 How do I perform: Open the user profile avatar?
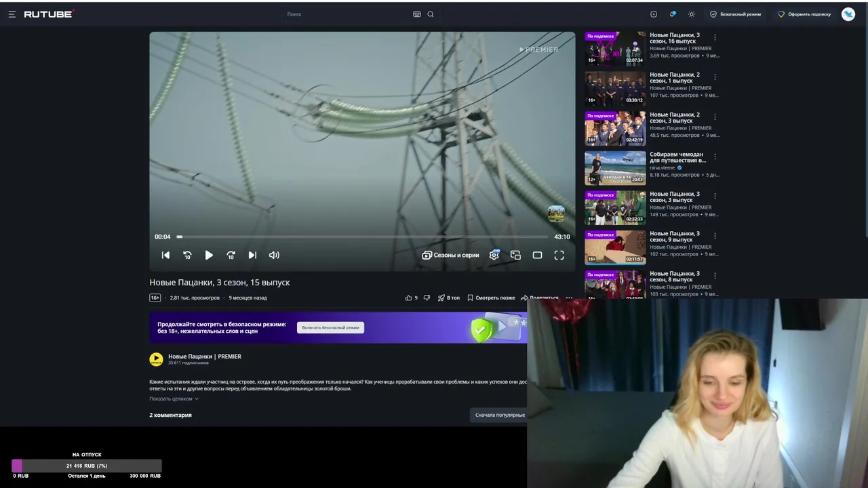click(x=848, y=14)
